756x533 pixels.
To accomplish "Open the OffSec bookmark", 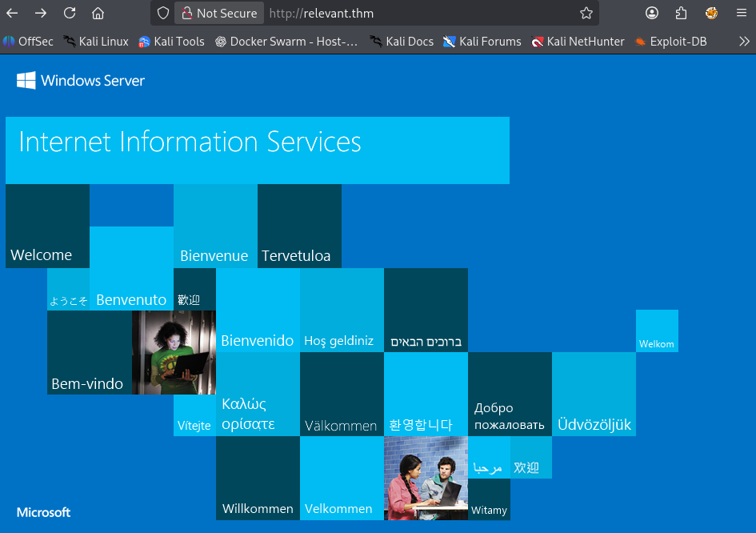I will pos(28,42).
